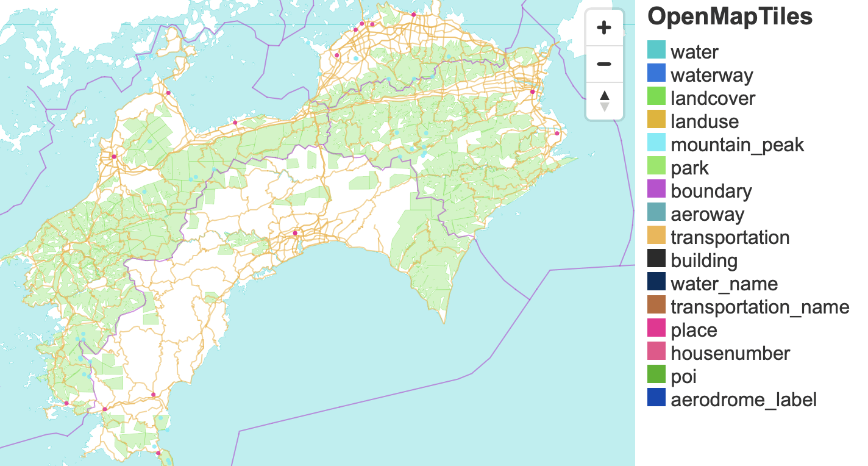Click the 'poi' layer label

[683, 376]
